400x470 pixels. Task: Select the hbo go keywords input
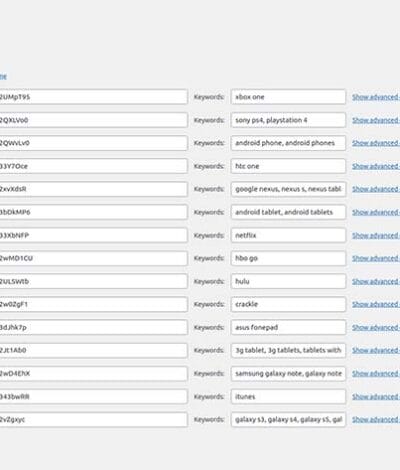[288, 258]
